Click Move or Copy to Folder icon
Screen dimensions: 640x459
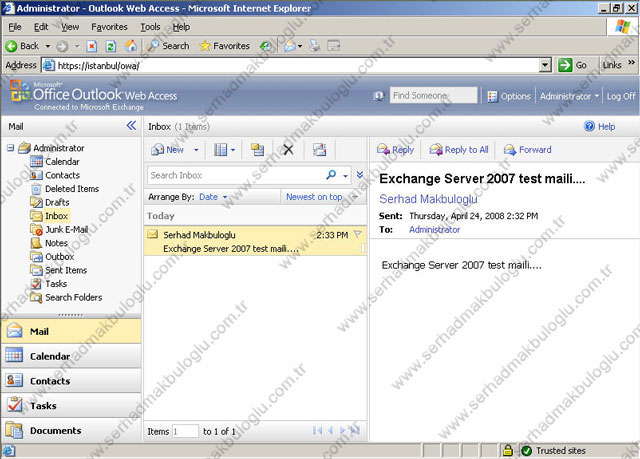(x=257, y=150)
